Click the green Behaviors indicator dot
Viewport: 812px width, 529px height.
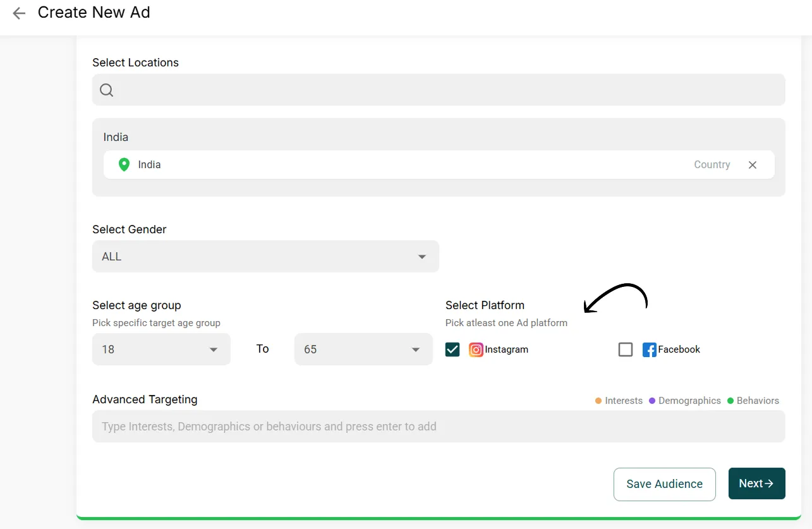731,400
